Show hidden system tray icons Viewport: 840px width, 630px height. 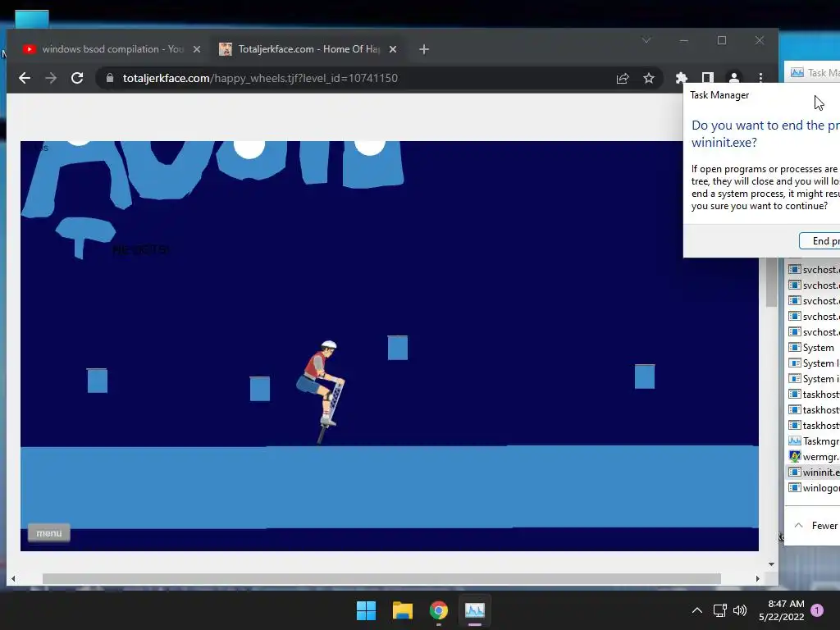point(697,610)
